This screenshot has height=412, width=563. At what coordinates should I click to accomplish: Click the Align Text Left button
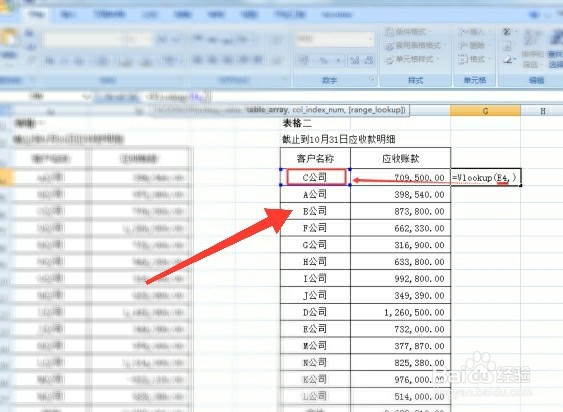point(197,60)
